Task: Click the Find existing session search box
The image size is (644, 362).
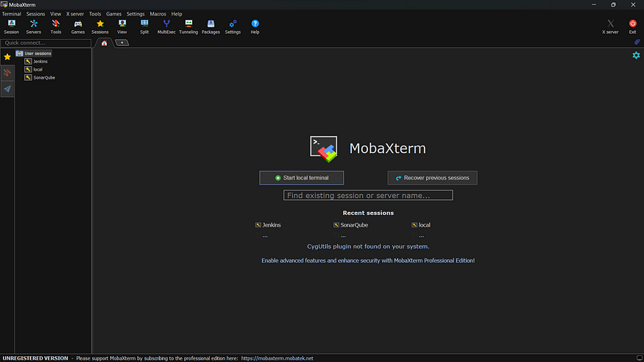Action: click(368, 196)
